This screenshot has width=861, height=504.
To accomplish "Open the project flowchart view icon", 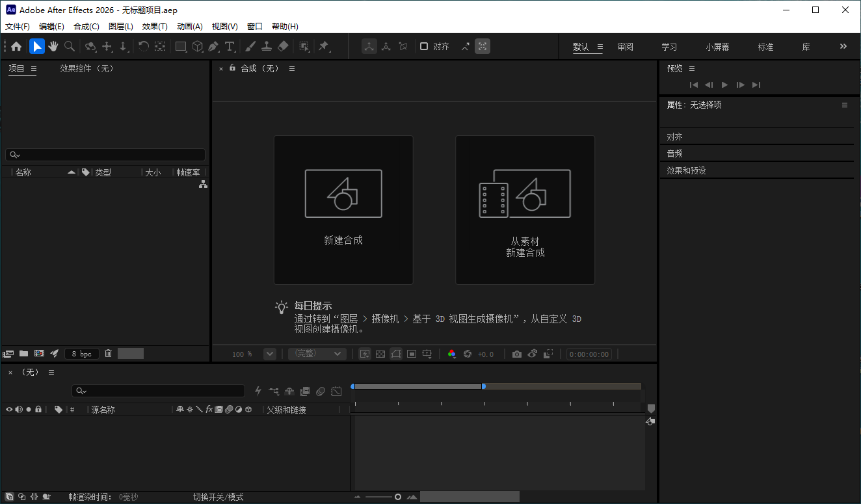I will 203,185.
